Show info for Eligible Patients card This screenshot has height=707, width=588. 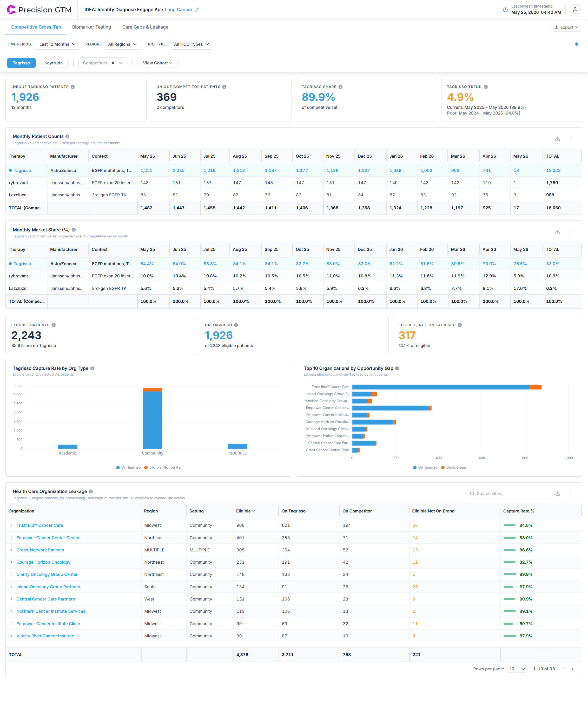[54, 325]
